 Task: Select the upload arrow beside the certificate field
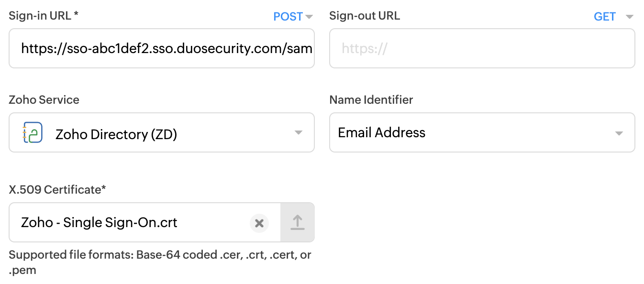(297, 222)
